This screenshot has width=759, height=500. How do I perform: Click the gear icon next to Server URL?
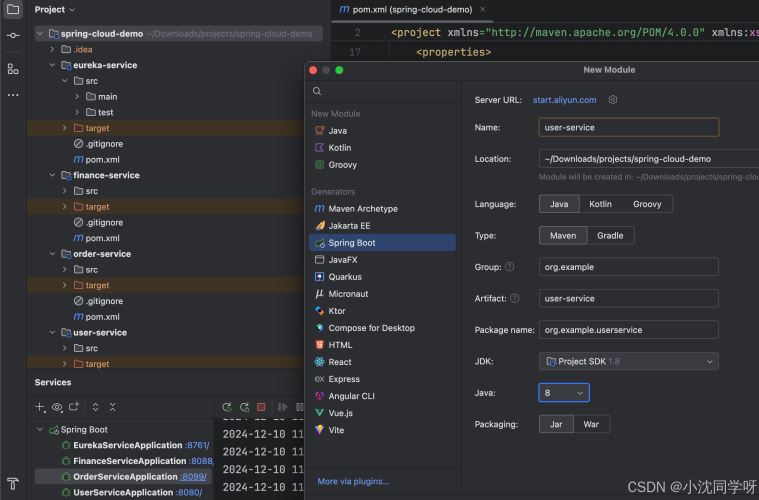pos(613,100)
